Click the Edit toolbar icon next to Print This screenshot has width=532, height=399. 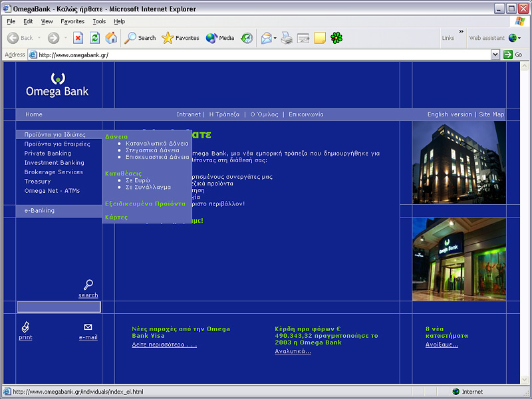303,38
